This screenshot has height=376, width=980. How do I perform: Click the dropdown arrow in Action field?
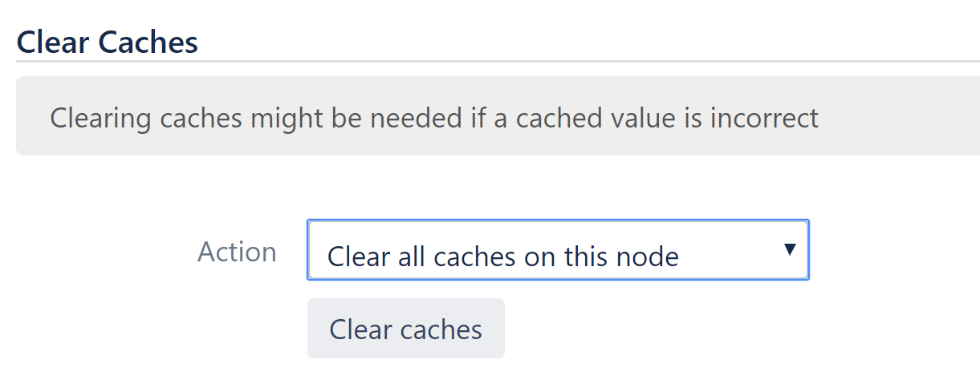pos(789,250)
